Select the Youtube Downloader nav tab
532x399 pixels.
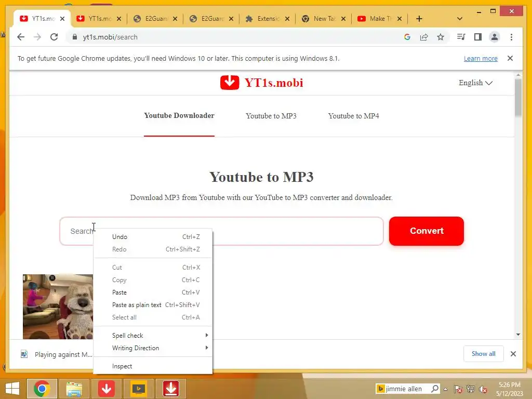click(179, 116)
